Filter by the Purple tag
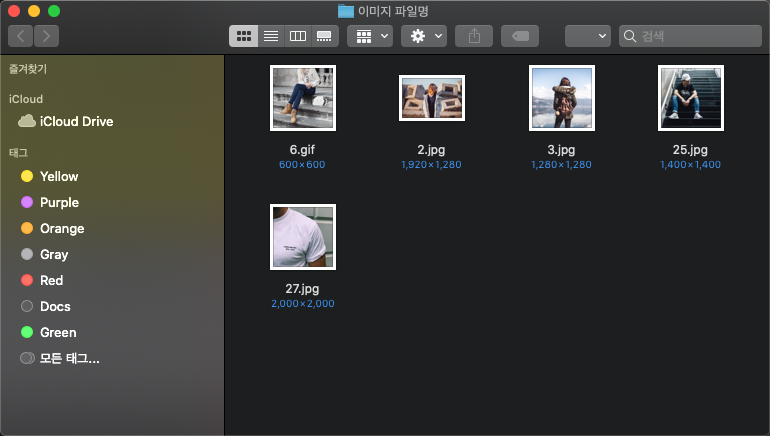The width and height of the screenshot is (770, 436). pyautogui.click(x=59, y=203)
